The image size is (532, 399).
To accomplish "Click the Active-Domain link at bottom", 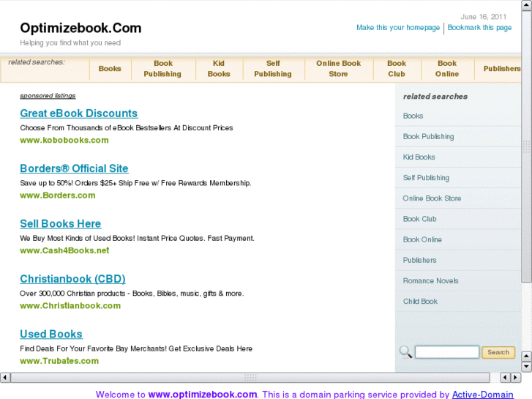I will click(482, 395).
